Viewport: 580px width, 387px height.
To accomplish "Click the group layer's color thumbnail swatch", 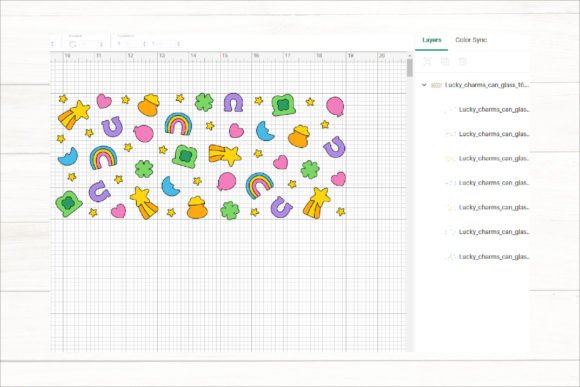I will click(x=436, y=85).
